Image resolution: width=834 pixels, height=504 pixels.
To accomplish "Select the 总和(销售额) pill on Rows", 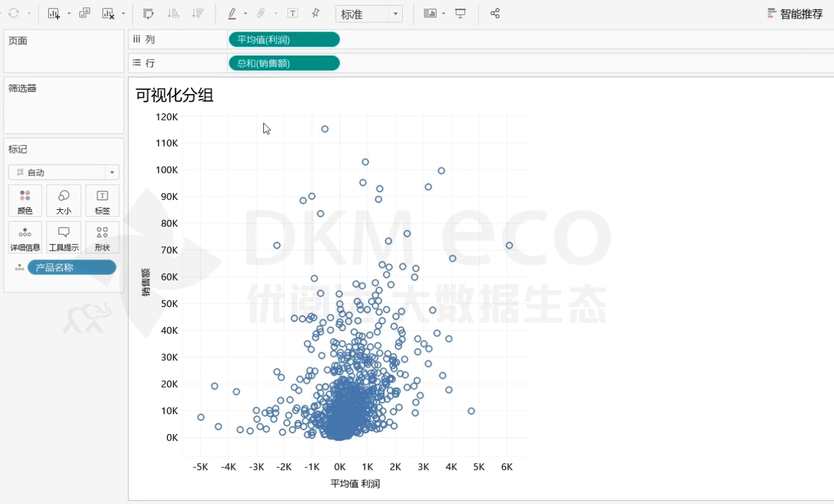I will [x=284, y=63].
